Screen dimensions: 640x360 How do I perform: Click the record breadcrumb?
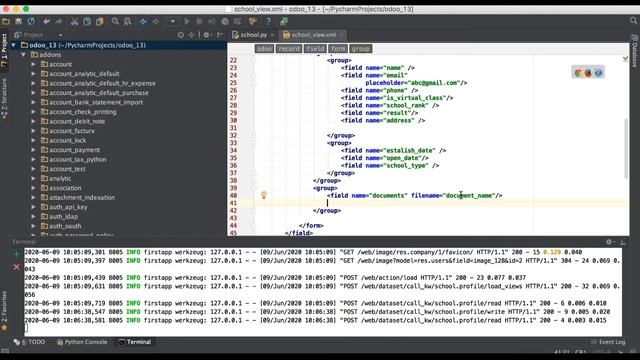point(289,49)
